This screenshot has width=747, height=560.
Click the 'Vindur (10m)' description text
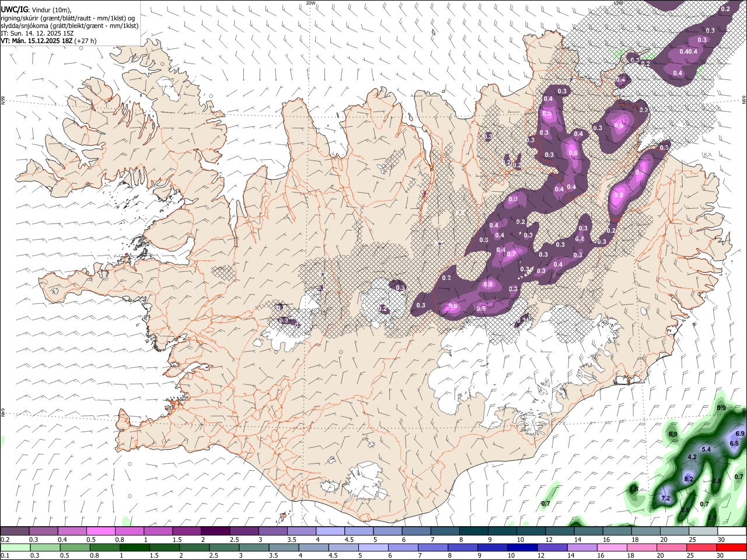point(51,10)
